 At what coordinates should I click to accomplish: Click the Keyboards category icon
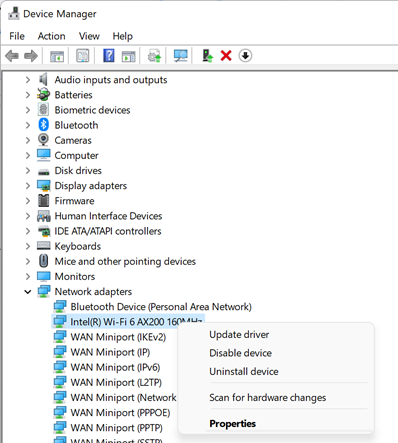coord(43,246)
